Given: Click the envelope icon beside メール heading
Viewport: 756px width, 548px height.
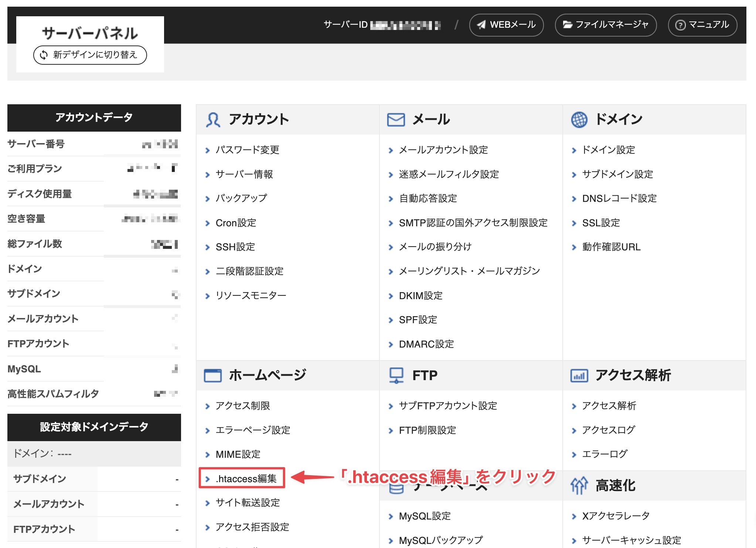Looking at the screenshot, I should 396,120.
